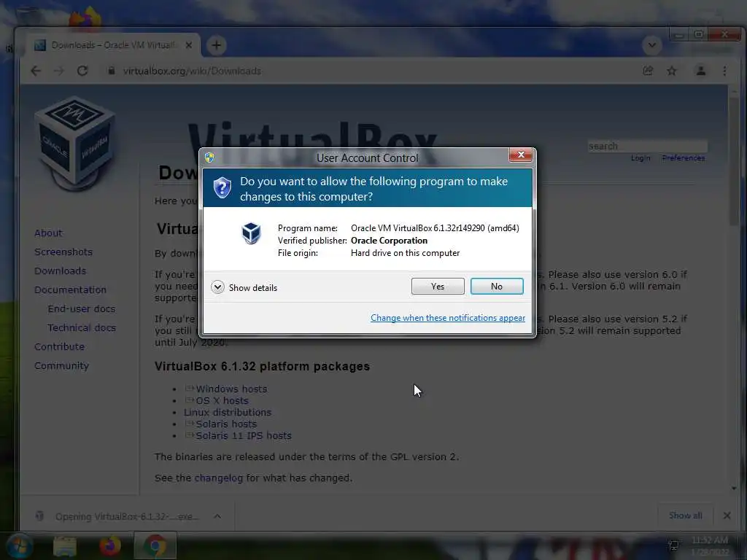Open the Windows Start menu
The height and width of the screenshot is (560, 747).
[18, 545]
